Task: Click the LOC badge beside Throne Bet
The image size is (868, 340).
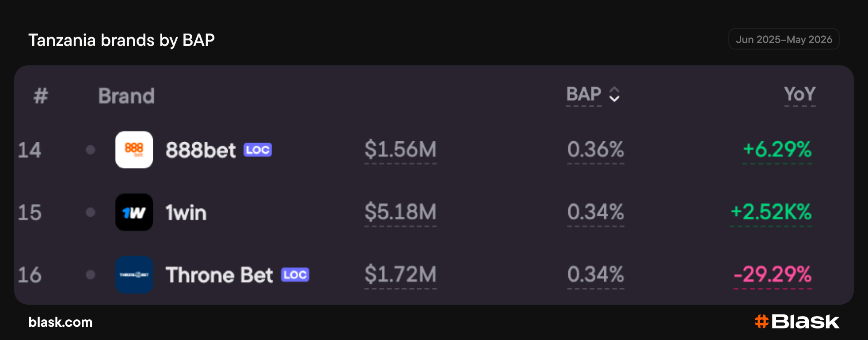Action: [x=295, y=275]
